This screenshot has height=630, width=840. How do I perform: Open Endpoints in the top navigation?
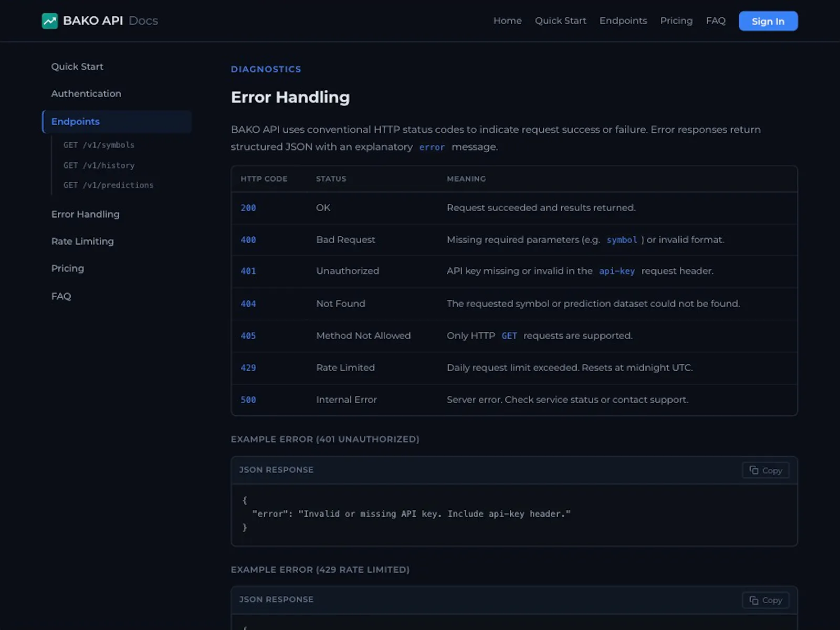click(x=623, y=20)
